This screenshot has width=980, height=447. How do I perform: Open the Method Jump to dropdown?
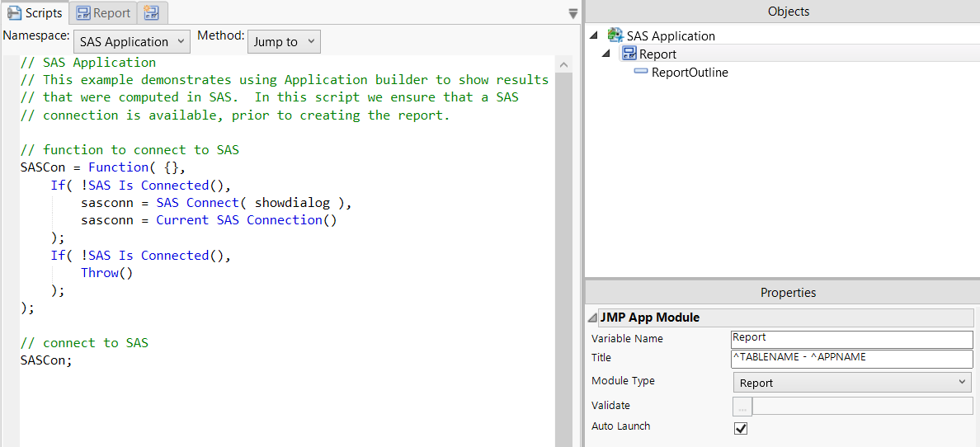(x=284, y=42)
